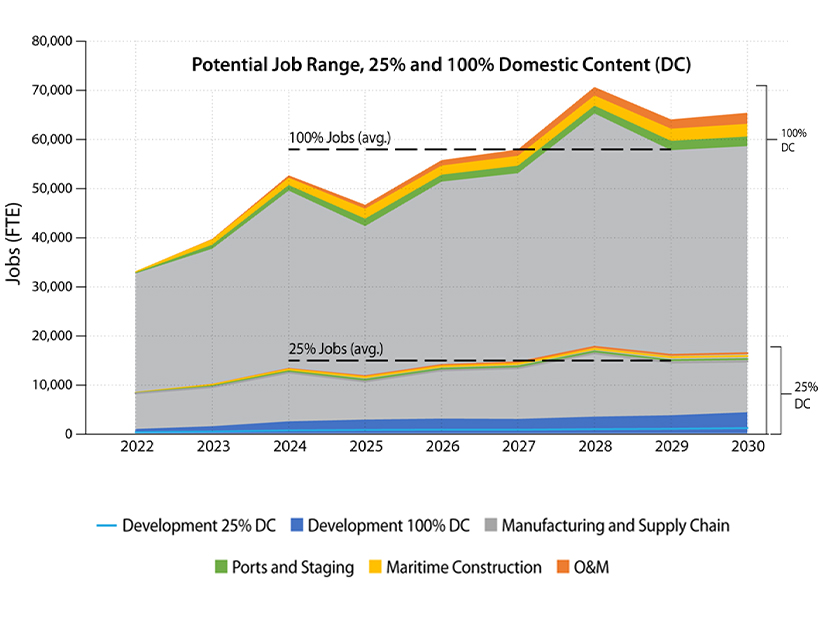Click the 2030 x-axis label
This screenshot has width=826, height=620.
tap(746, 450)
